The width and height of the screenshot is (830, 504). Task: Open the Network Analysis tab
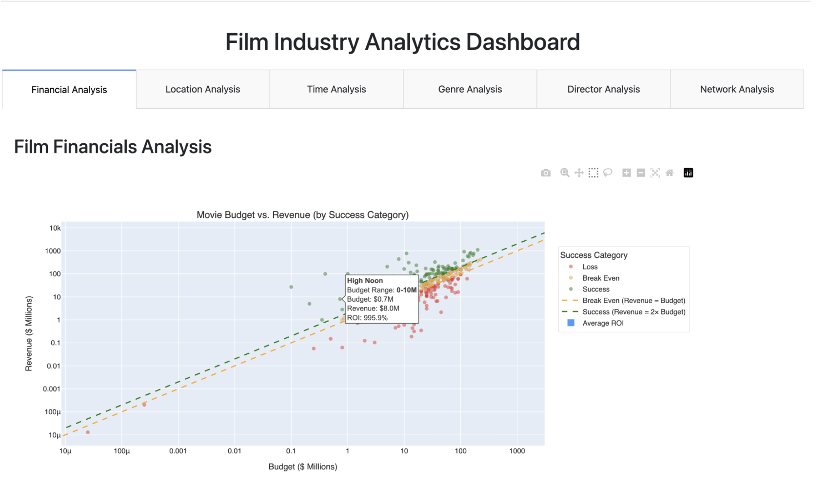click(737, 89)
